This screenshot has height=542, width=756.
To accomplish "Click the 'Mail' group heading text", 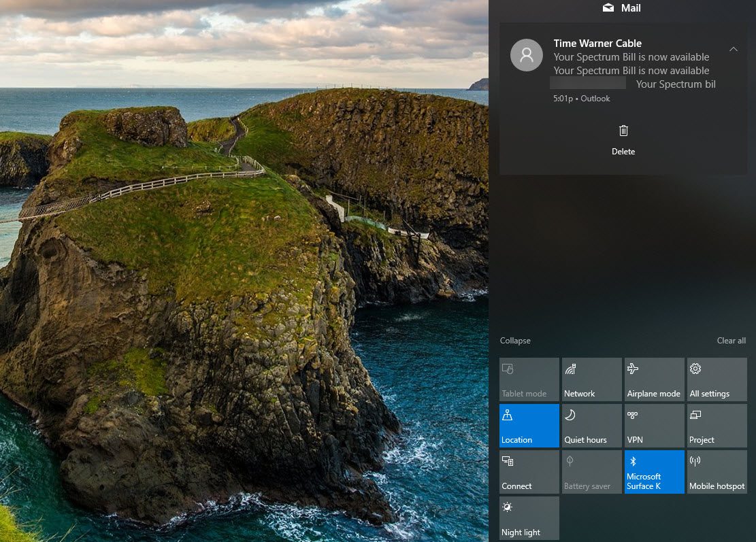I will coord(631,7).
